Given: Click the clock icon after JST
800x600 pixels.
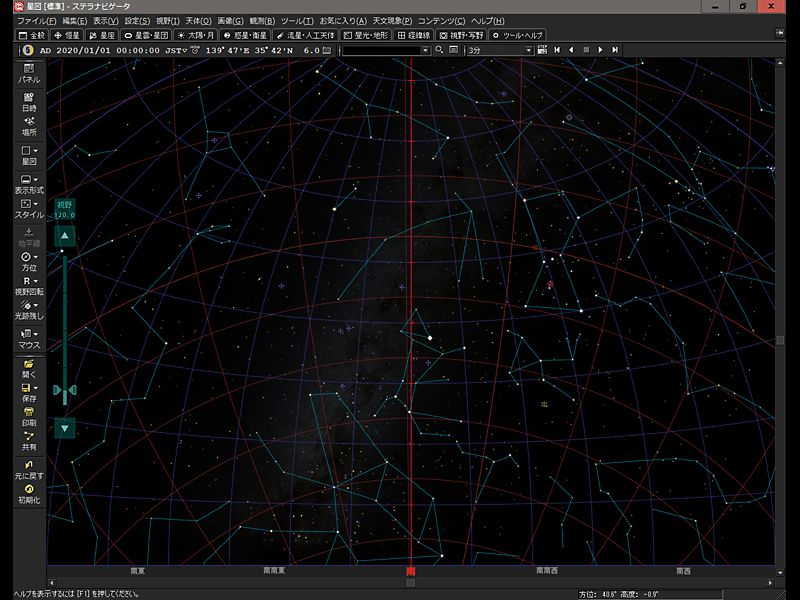Looking at the screenshot, I should tap(195, 50).
